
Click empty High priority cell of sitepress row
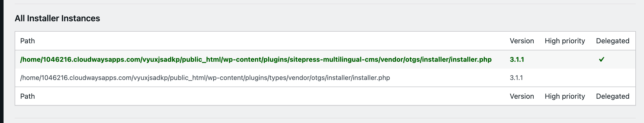point(565,59)
